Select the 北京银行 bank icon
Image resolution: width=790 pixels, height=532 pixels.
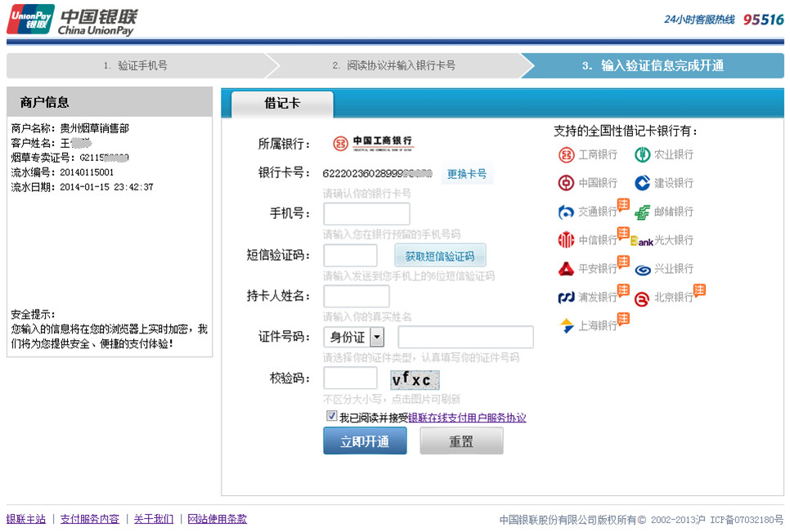tap(642, 298)
